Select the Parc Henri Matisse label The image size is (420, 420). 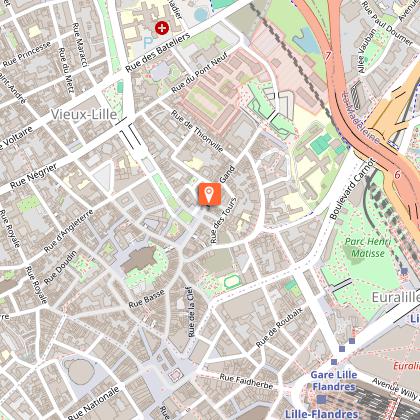pos(368,247)
